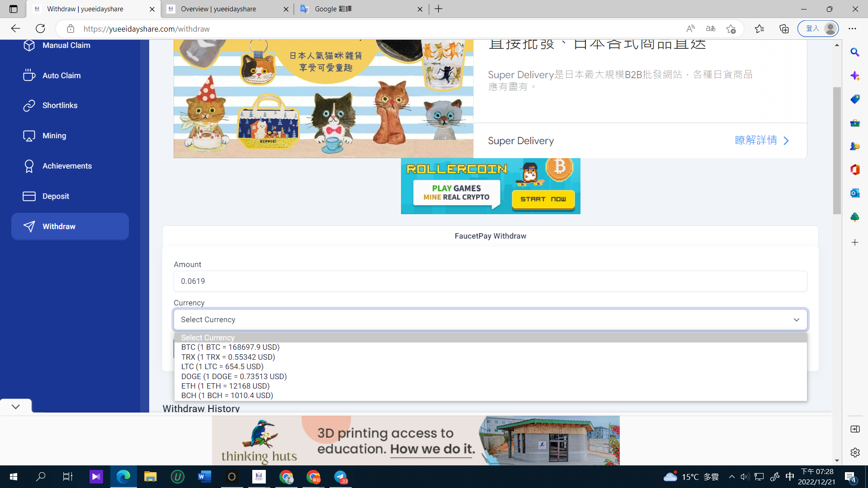Open Collections panel
Screen dimensions: 868x488
point(784,28)
